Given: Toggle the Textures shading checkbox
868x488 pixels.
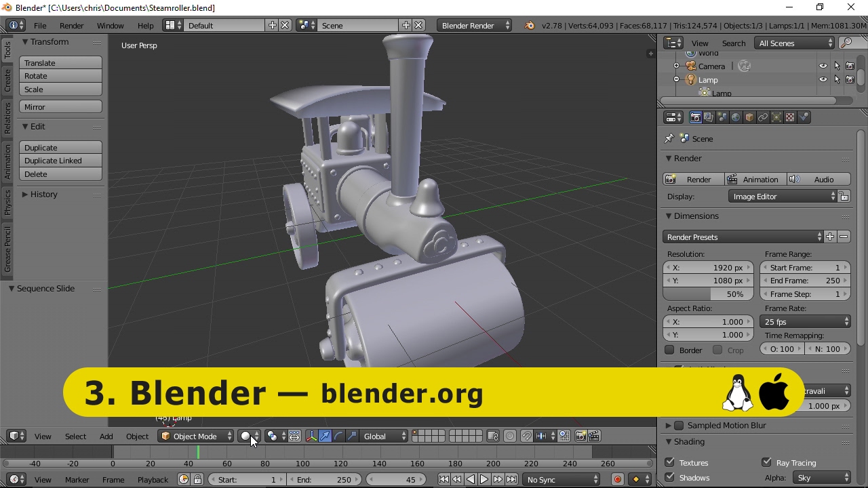Looking at the screenshot, I should 669,462.
